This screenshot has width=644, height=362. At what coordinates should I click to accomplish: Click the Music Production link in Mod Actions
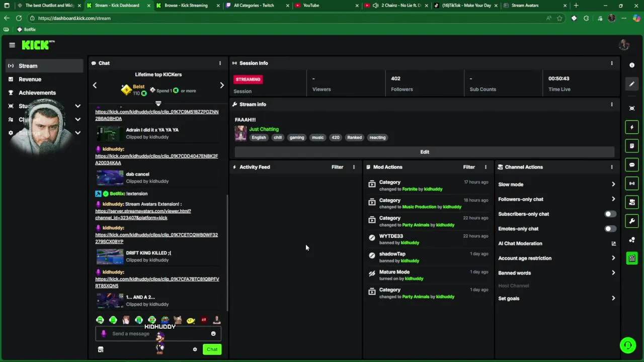[x=419, y=207]
